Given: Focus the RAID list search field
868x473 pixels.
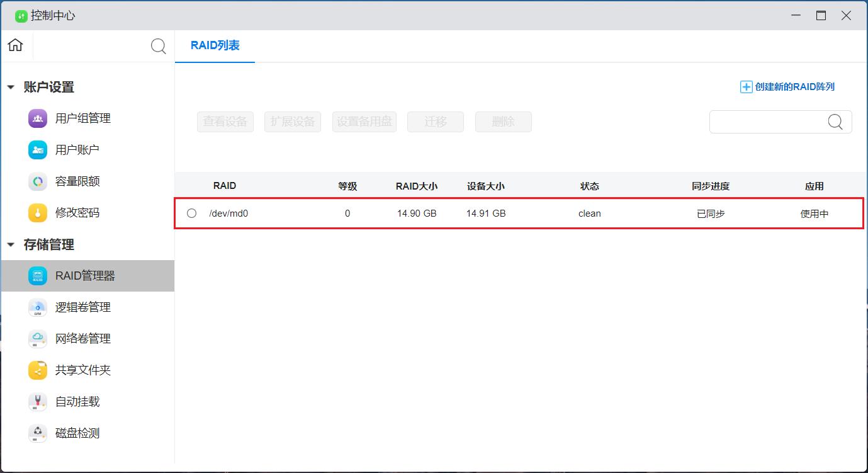Looking at the screenshot, I should [768, 122].
